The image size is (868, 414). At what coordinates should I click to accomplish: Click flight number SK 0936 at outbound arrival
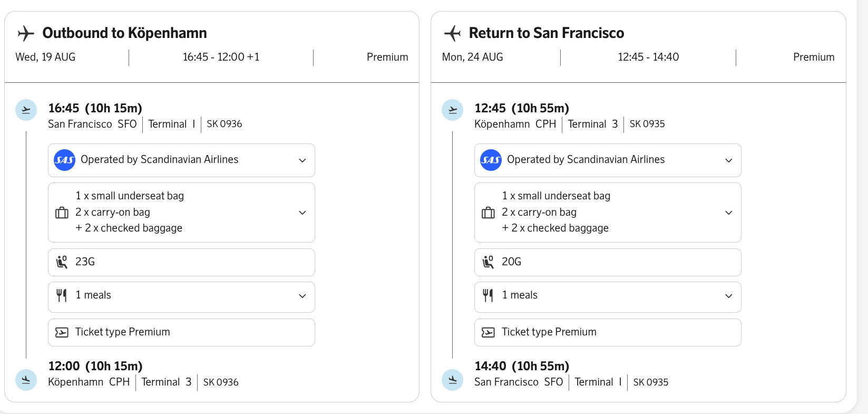click(x=221, y=382)
